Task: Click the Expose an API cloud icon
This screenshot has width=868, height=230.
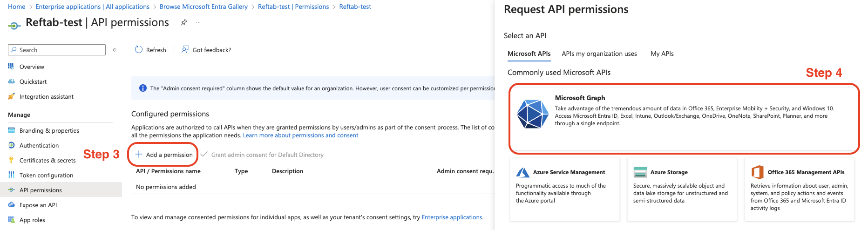Action: pyautogui.click(x=11, y=205)
